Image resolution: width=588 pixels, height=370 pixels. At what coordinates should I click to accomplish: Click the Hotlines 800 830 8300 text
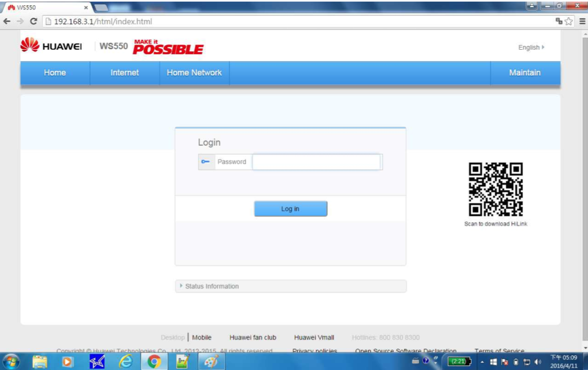tap(386, 338)
